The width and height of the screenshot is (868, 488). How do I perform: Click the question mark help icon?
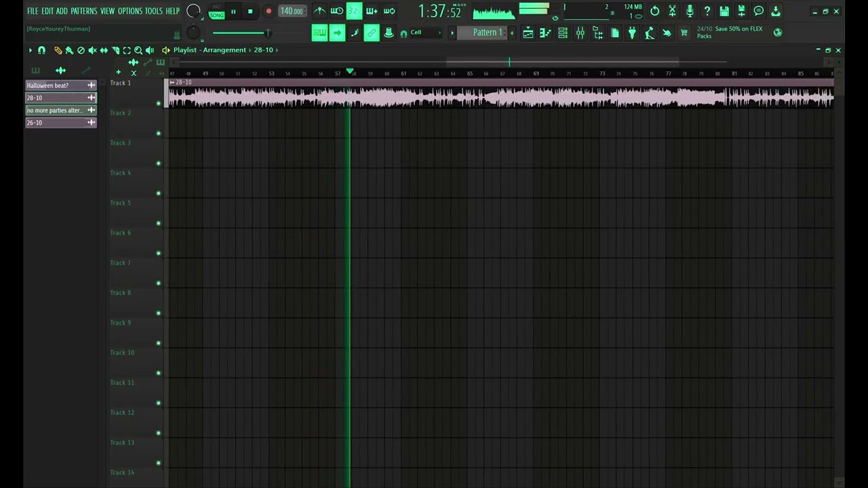(707, 11)
